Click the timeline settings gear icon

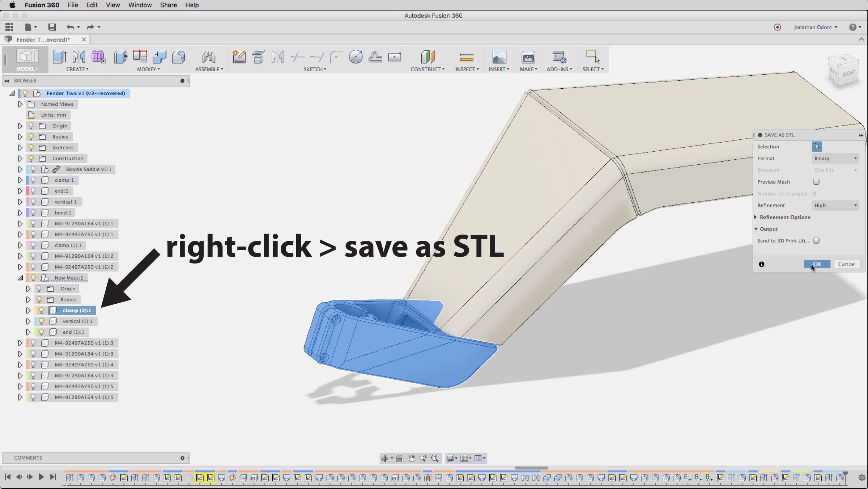point(861,478)
